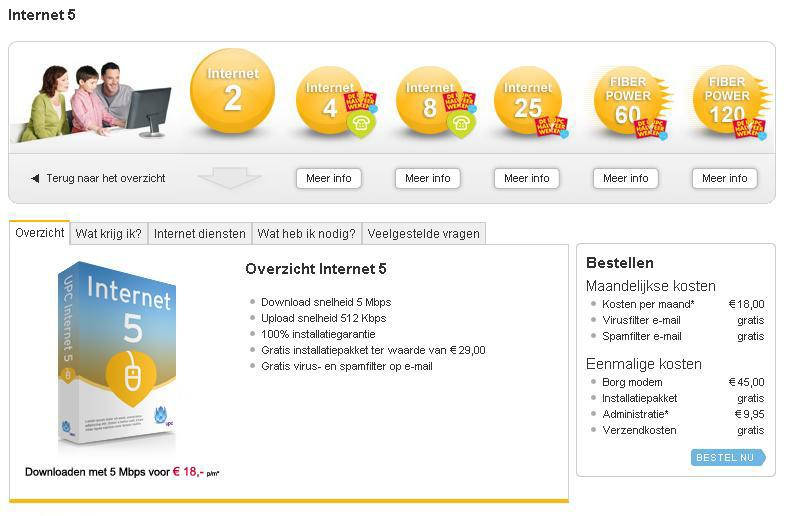Click Upload snelheid 512 Kbps text
This screenshot has width=794, height=516.
pyautogui.click(x=324, y=318)
